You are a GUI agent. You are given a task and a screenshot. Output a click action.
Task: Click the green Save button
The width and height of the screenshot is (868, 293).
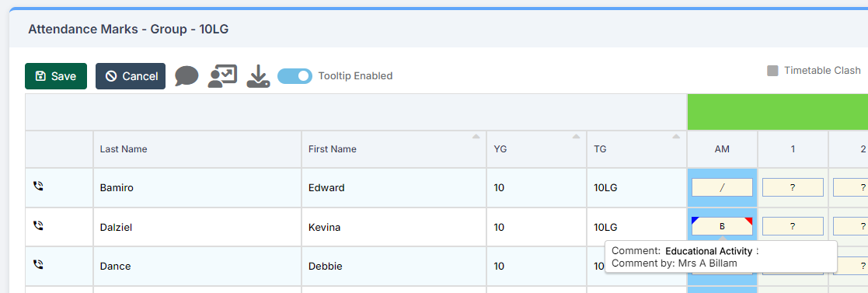click(56, 76)
